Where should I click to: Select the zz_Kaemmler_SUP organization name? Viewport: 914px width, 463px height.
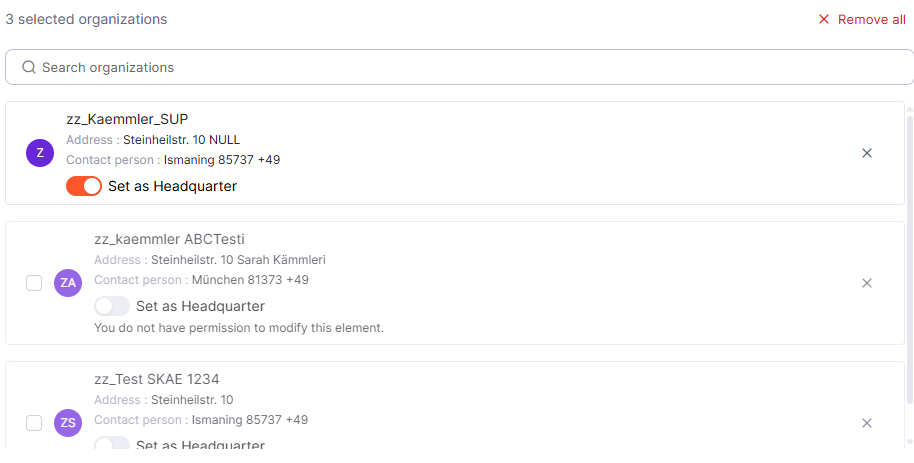127,119
